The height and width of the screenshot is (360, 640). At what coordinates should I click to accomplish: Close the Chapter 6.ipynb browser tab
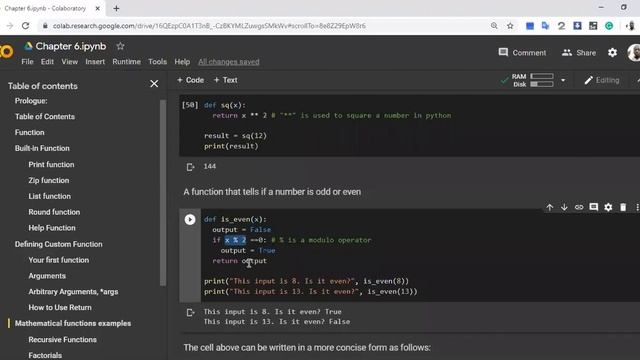click(x=98, y=8)
